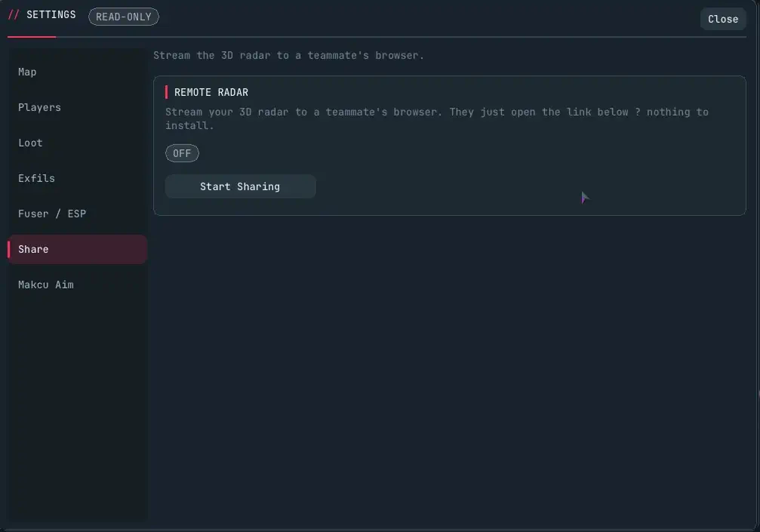Select the Loot tab in sidebar
Image resolution: width=760 pixels, height=532 pixels.
pos(78,143)
